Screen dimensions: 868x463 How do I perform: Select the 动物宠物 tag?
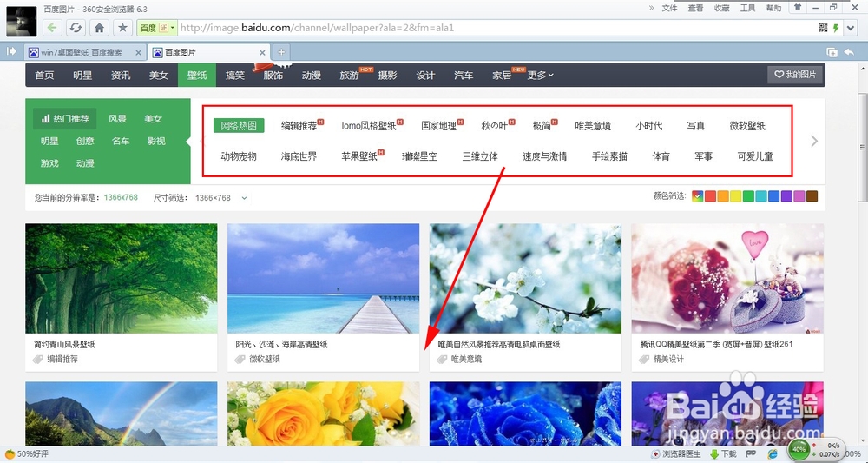[x=239, y=156]
